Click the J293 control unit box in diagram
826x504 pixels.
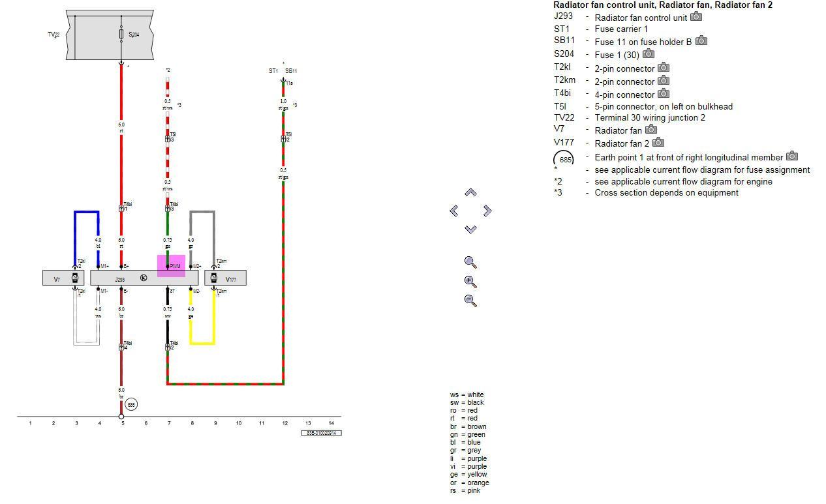coord(144,278)
